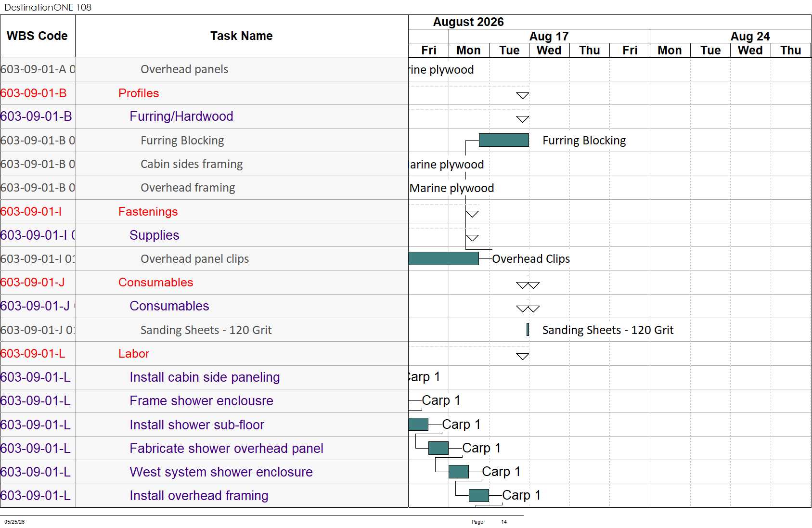Screen dimensions: 812x528
Task: Click the page number 14 in the footer
Action: (504, 522)
